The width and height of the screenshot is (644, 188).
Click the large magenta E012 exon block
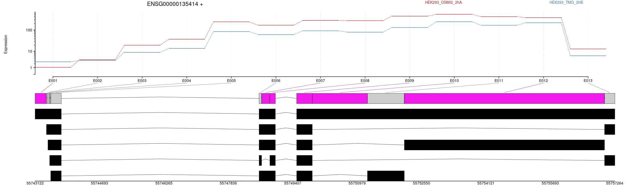coord(504,98)
